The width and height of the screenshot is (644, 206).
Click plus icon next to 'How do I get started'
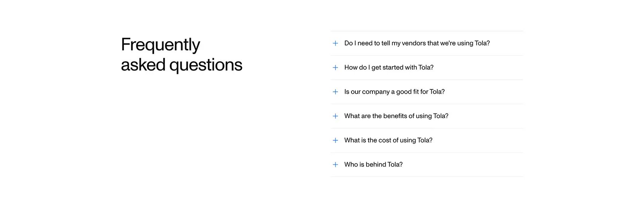tap(335, 68)
